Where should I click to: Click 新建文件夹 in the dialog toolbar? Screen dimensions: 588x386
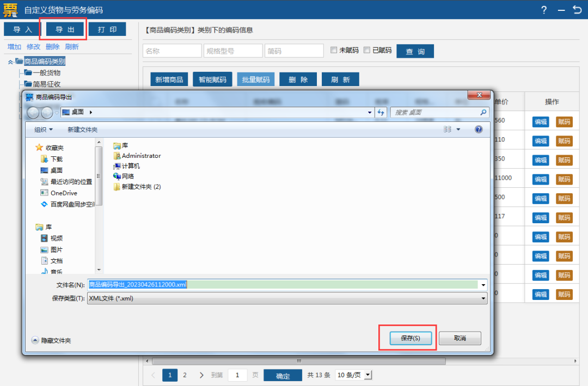pyautogui.click(x=83, y=130)
